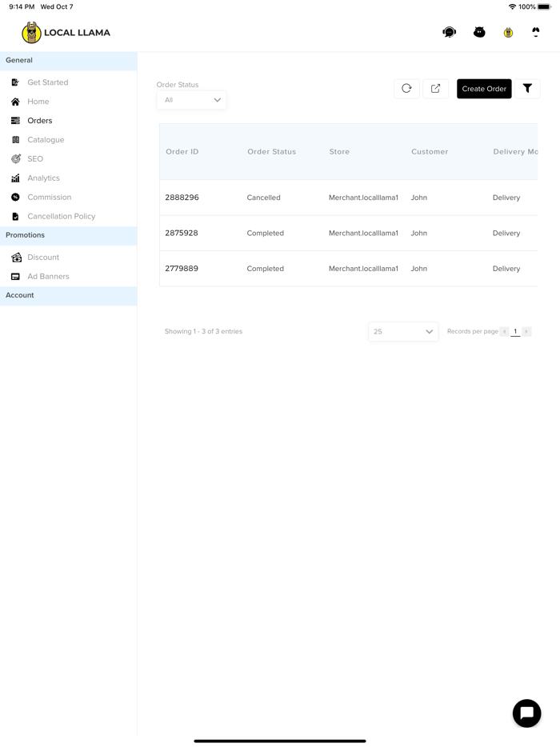Sort by Store column header
Viewport: 560px width, 747px height.
339,151
